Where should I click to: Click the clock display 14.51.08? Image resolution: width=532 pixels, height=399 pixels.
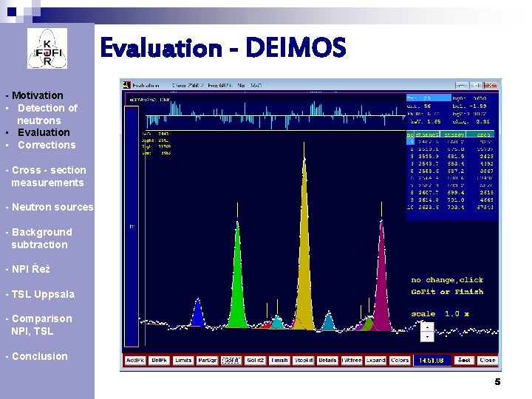pos(432,361)
